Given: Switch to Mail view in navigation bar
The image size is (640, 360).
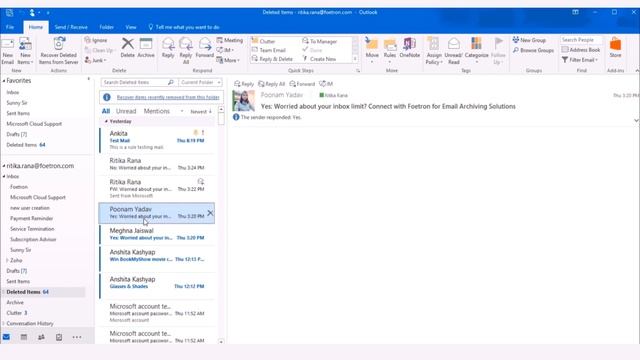Looking at the screenshot, I should (6, 337).
